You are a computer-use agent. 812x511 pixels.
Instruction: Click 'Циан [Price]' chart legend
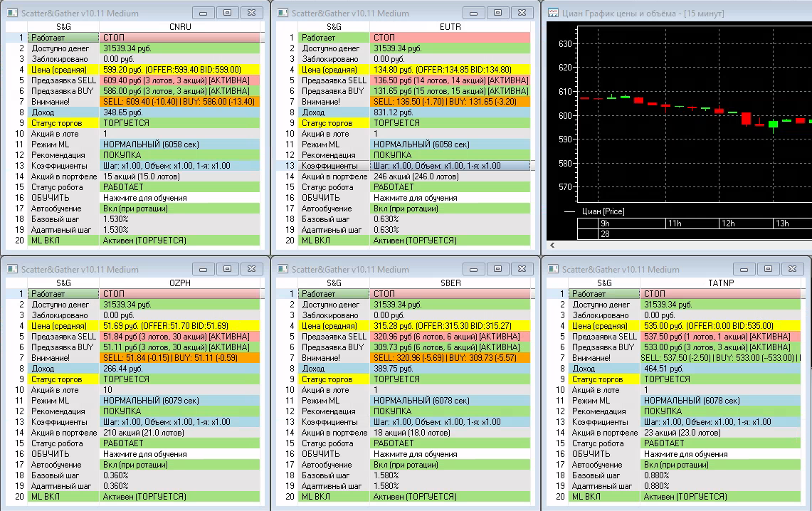(603, 211)
